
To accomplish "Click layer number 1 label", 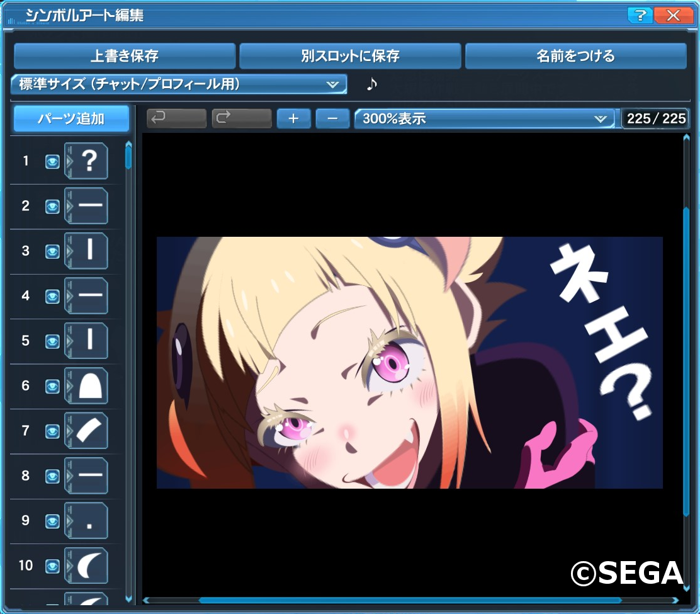I will 25,161.
